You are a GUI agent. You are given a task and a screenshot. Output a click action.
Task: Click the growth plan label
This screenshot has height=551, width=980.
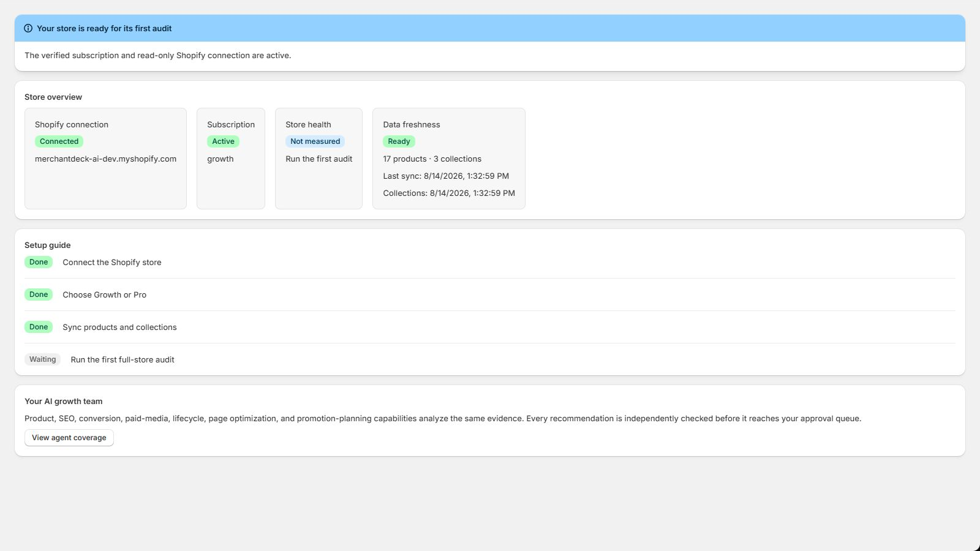pyautogui.click(x=221, y=159)
